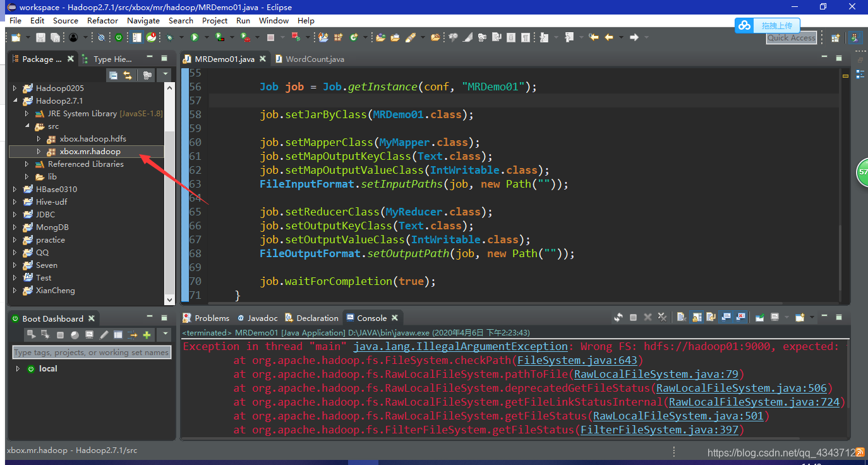Click the blue cloud upload button
The width and height of the screenshot is (868, 465).
(768, 25)
